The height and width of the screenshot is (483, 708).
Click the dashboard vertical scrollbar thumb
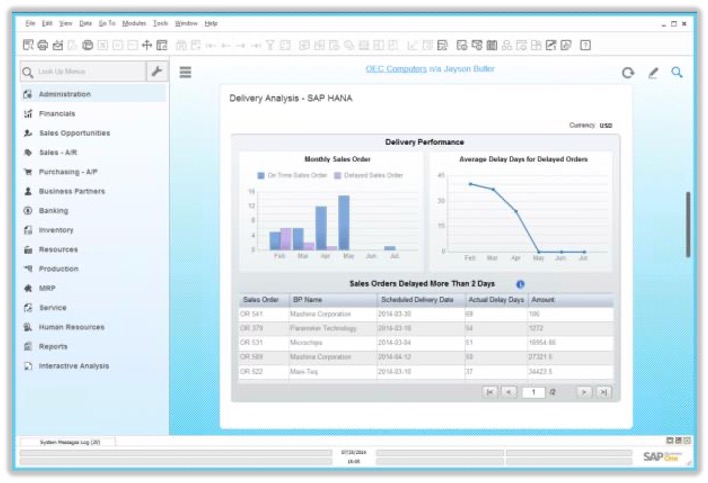688,224
